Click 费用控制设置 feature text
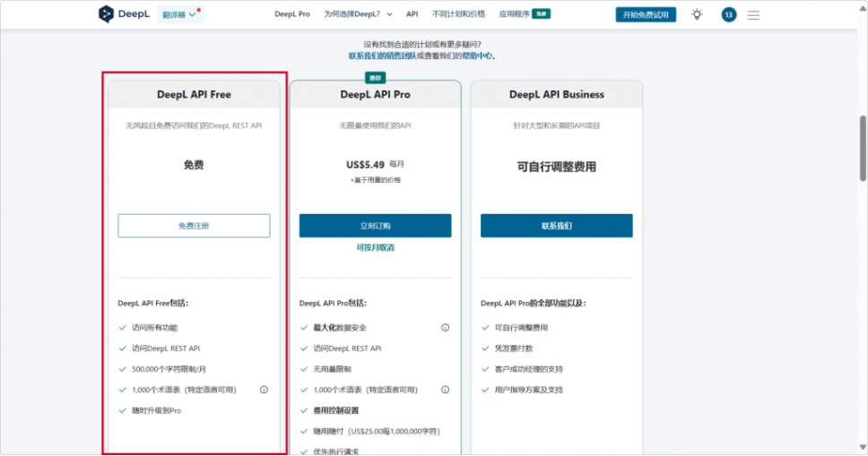 click(x=336, y=410)
